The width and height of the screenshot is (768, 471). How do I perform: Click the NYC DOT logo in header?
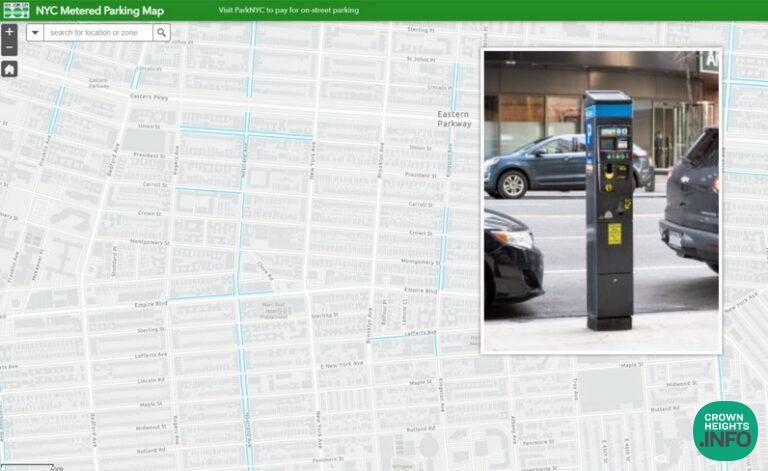15,10
